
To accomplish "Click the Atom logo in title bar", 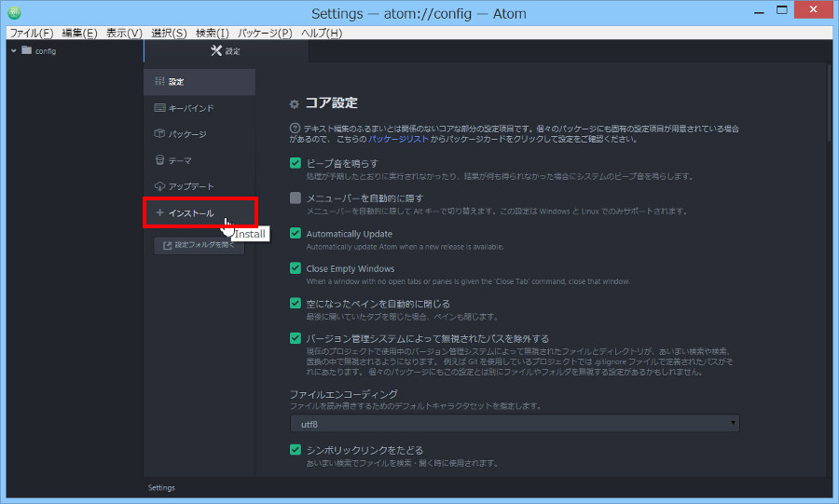I will click(14, 12).
